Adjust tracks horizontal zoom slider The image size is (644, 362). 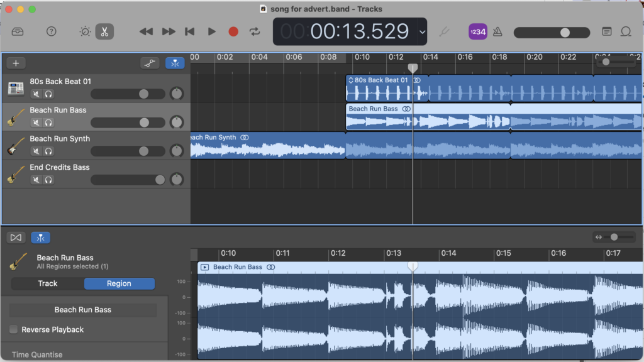point(616,62)
